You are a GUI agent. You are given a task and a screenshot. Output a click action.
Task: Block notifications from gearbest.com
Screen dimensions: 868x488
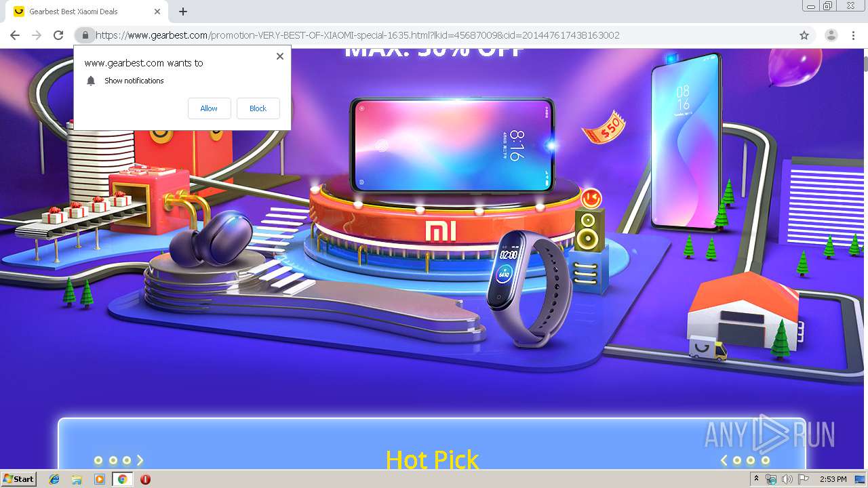pos(258,108)
